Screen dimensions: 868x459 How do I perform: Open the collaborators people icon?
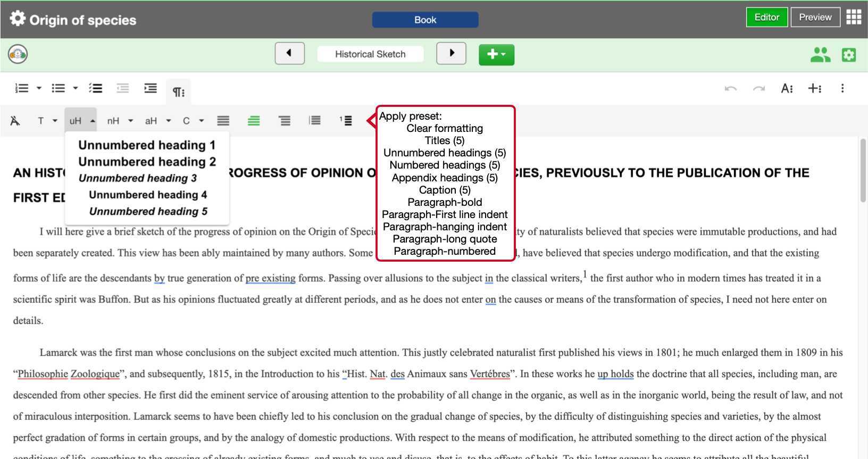click(x=820, y=55)
